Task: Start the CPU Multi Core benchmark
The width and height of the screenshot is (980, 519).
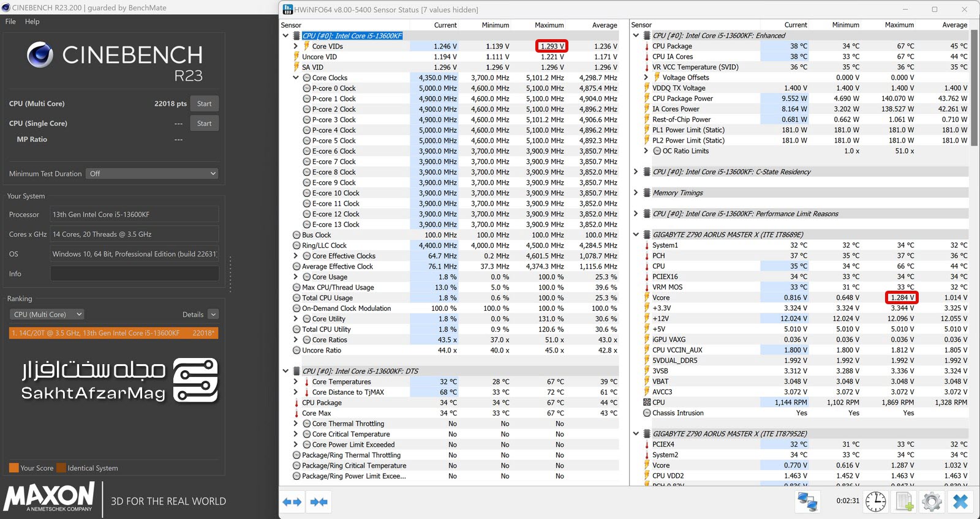Action: tap(204, 104)
